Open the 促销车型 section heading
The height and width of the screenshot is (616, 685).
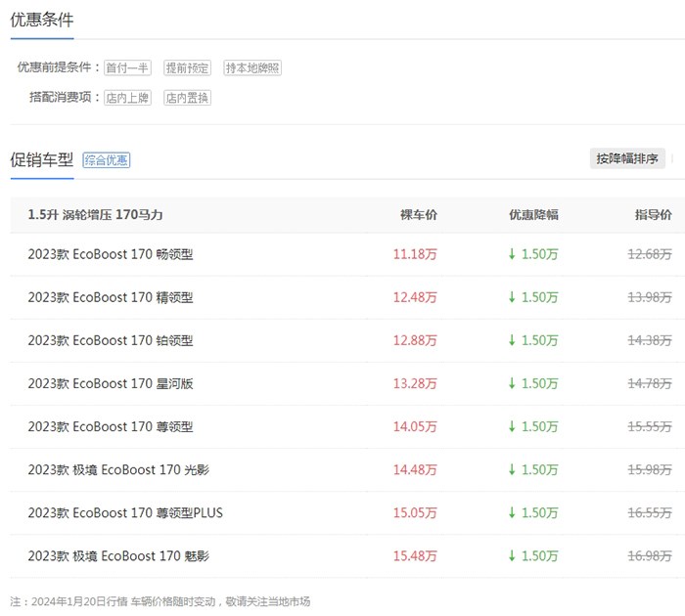pos(42,159)
